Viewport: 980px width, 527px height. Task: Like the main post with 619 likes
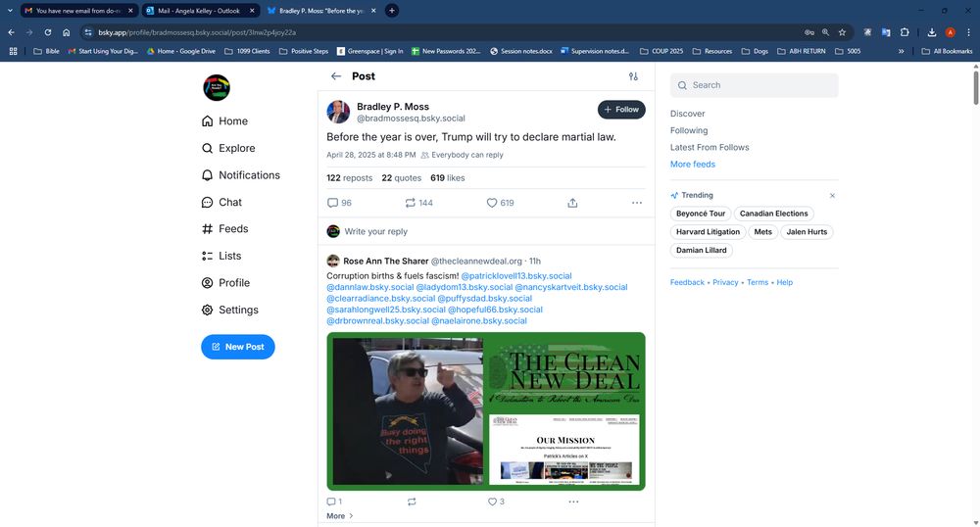[500, 203]
